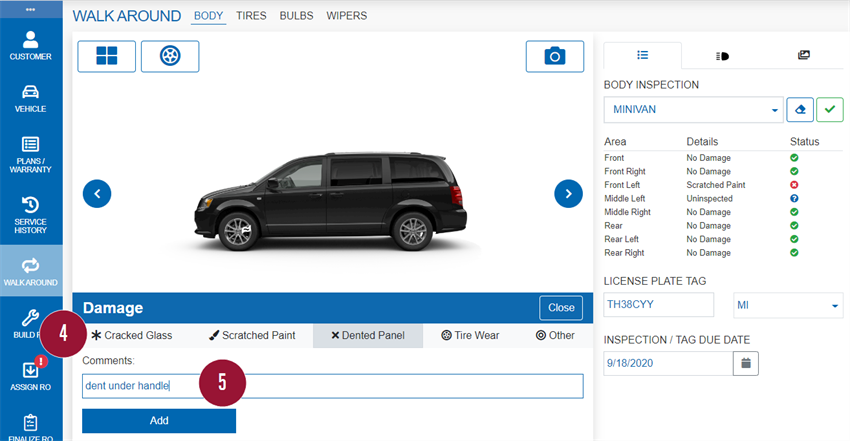
Task: Expand the MI state dropdown
Action: [788, 305]
